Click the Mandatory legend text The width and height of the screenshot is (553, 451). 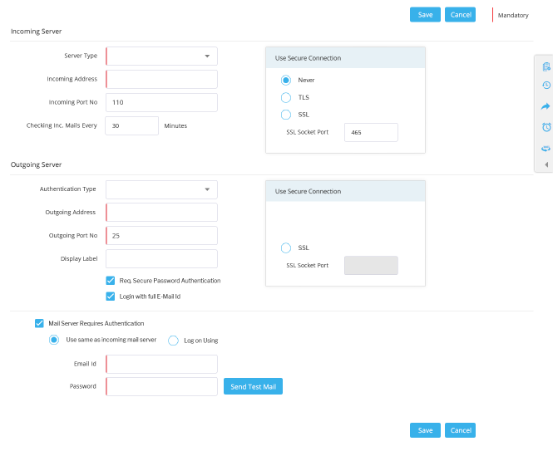coord(513,15)
